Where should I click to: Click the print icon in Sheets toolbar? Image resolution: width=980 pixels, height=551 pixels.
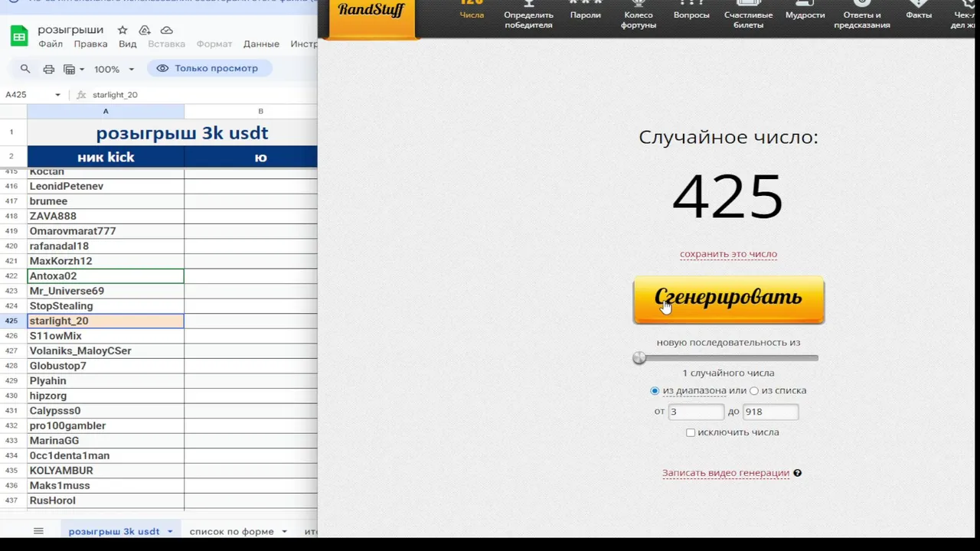point(49,69)
